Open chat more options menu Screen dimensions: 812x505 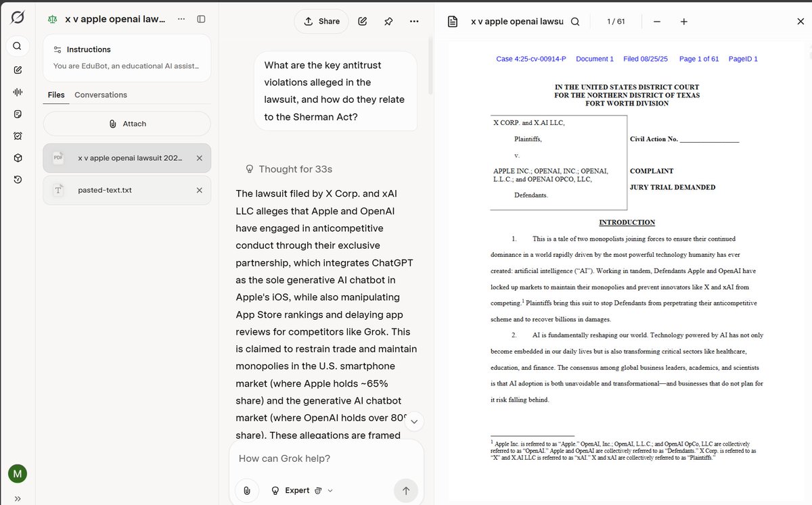tap(414, 21)
